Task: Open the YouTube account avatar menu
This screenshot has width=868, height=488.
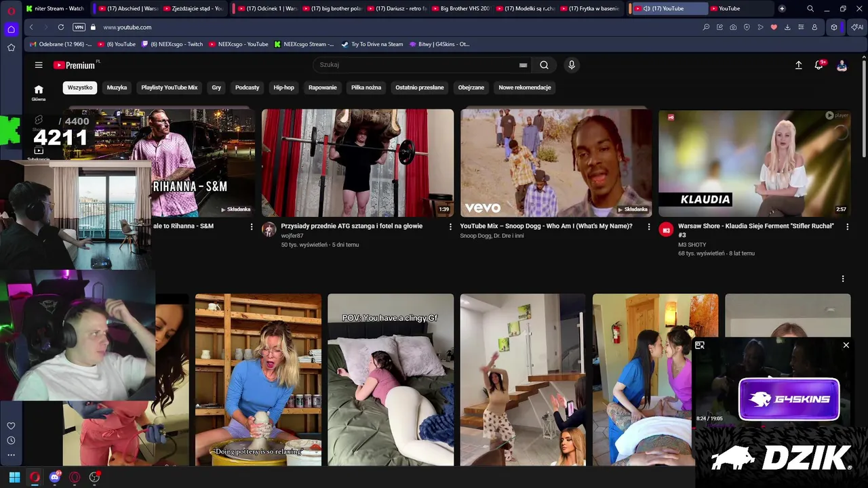Action: click(x=842, y=65)
